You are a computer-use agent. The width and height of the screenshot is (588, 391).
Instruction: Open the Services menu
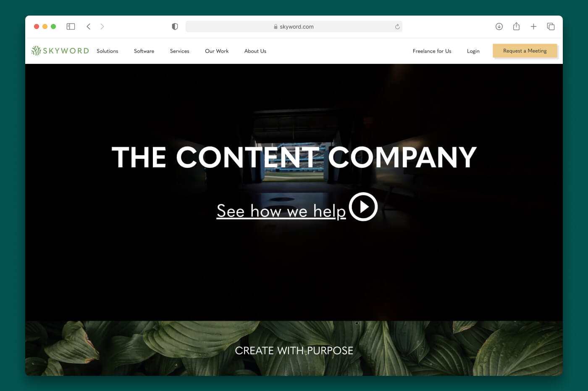(x=179, y=51)
